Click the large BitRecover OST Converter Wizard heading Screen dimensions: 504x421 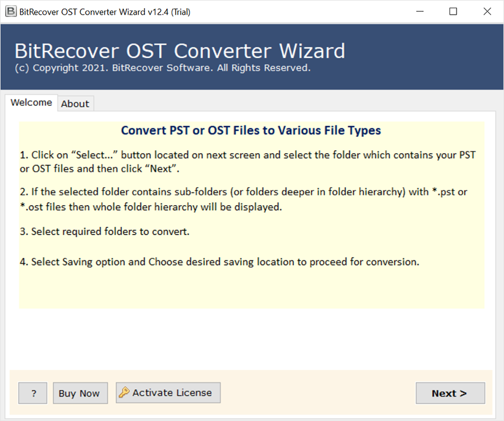pos(180,51)
